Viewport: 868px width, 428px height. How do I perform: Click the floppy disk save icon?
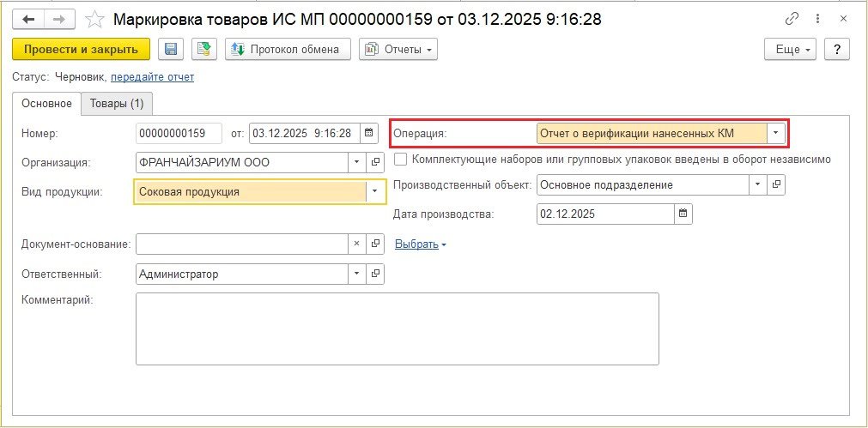(170, 50)
